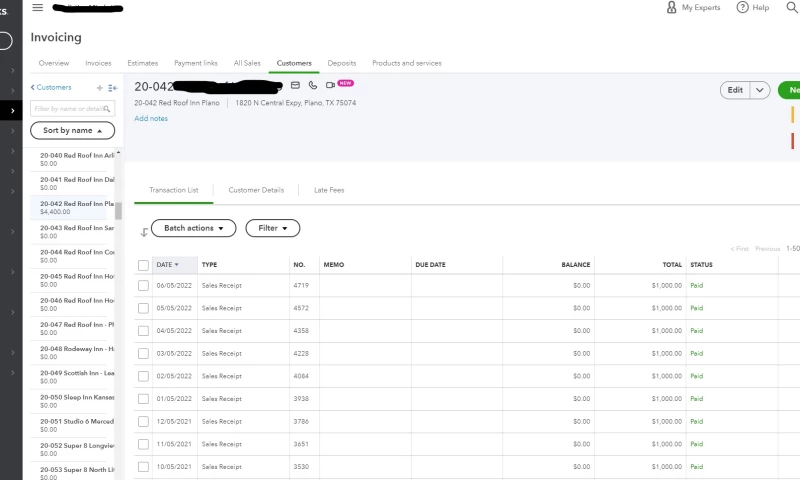Viewport: 800px width, 480px height.
Task: Check the 10/05/2021 receipt 3530 row
Action: (143, 467)
